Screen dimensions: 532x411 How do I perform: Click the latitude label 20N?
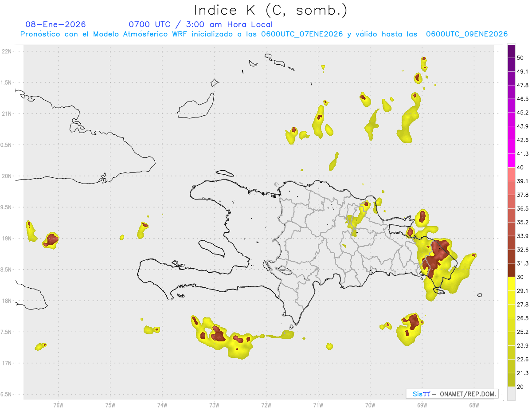(7, 176)
